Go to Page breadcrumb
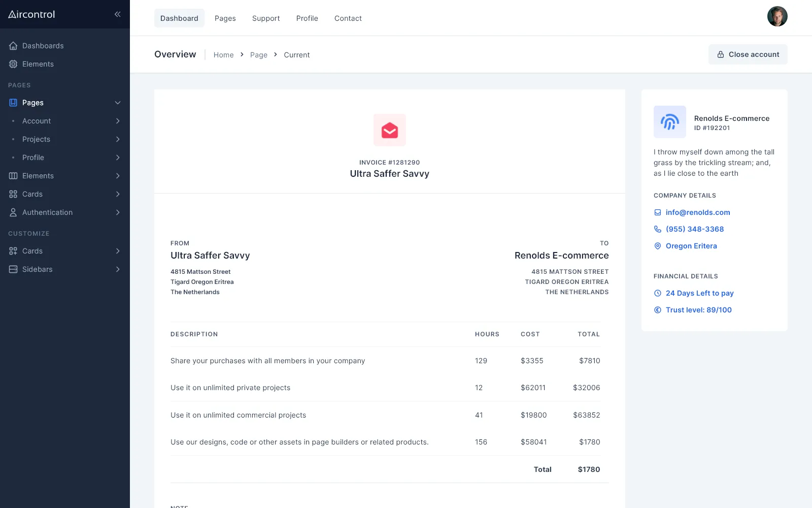 click(259, 55)
